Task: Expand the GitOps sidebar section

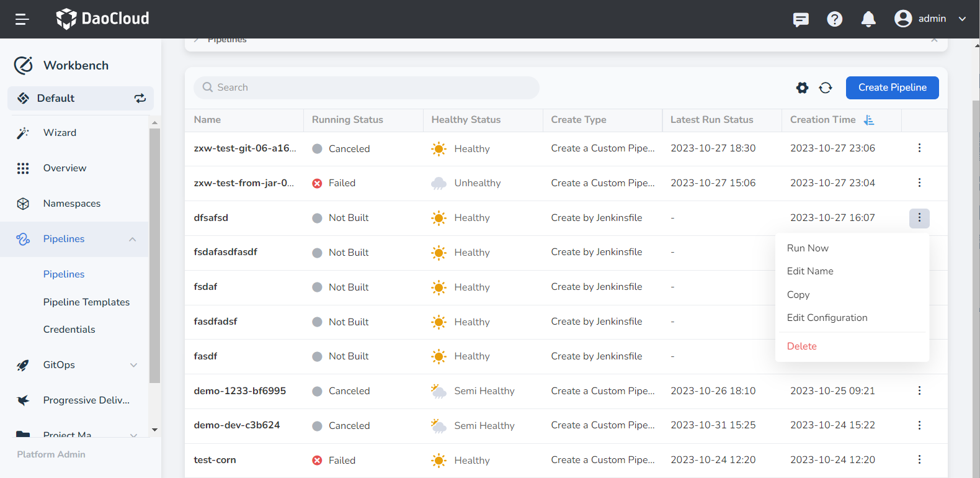Action: [133, 365]
